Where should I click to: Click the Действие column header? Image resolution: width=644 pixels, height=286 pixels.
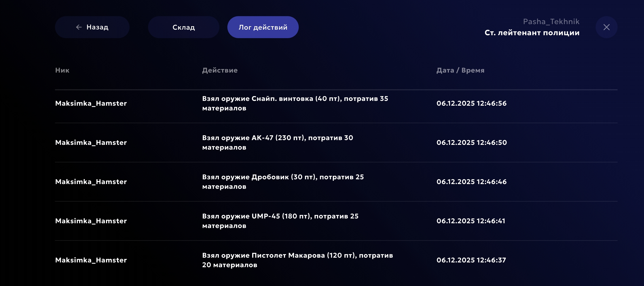tap(220, 70)
